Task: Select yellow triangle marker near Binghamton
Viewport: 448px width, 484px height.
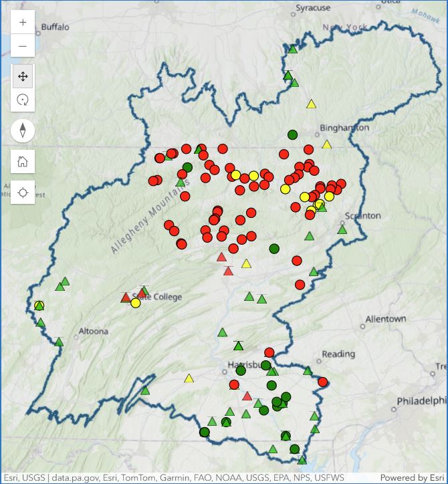Action: point(327,144)
